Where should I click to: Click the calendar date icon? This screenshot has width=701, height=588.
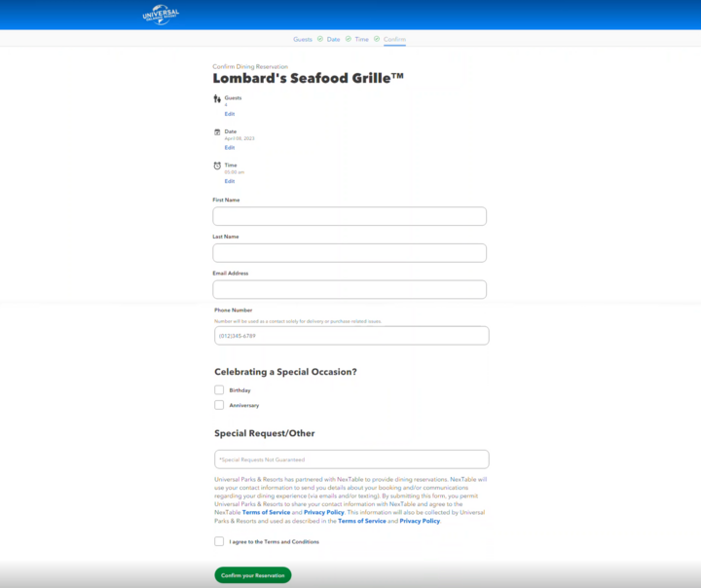[217, 131]
